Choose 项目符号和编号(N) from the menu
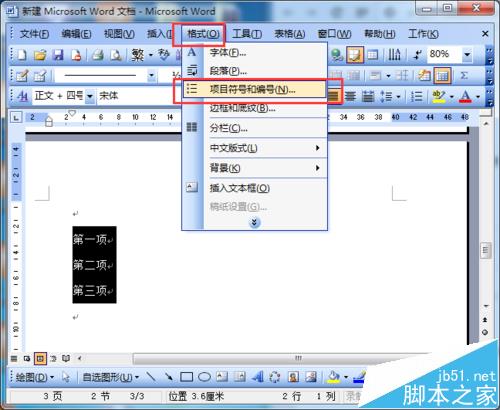The height and width of the screenshot is (410, 500). (254, 90)
